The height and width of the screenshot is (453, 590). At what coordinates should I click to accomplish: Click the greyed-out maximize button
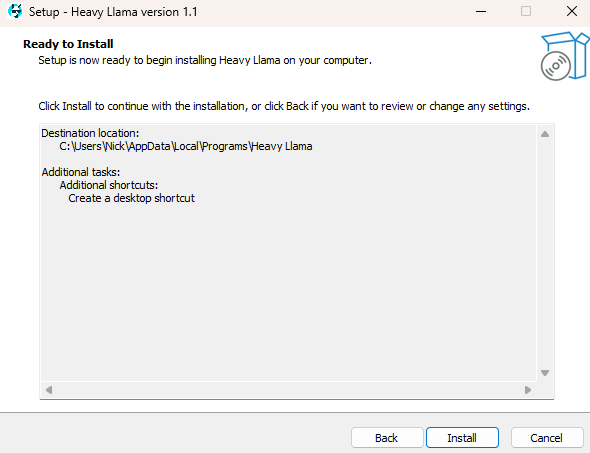(x=526, y=12)
